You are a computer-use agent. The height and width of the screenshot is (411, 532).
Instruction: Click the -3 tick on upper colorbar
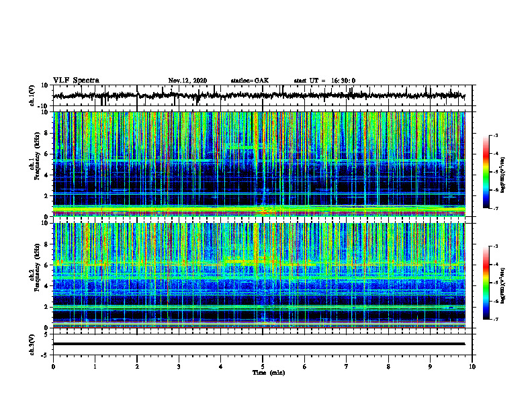point(496,135)
